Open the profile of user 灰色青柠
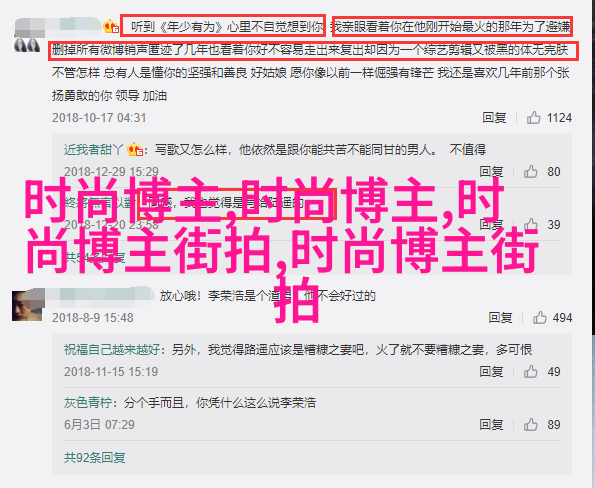 point(88,403)
